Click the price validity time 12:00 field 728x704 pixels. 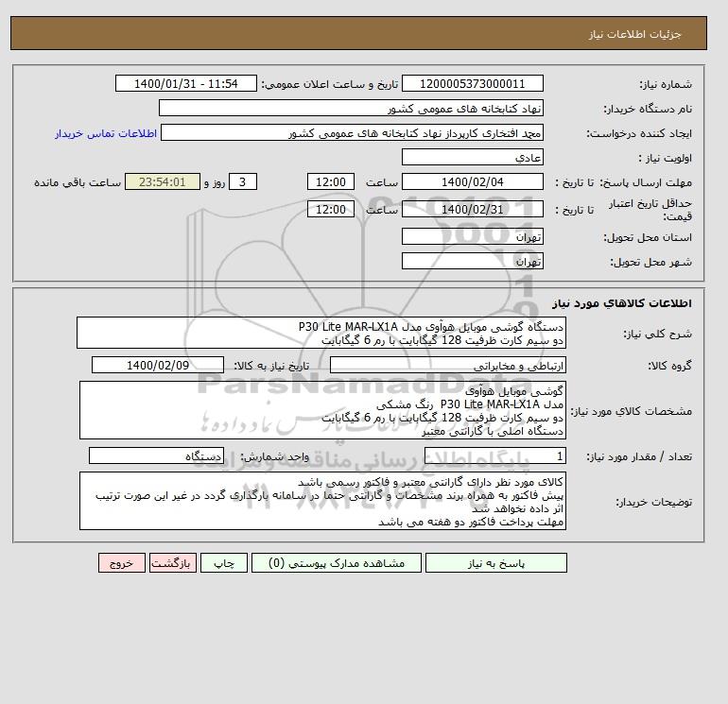[x=331, y=209]
